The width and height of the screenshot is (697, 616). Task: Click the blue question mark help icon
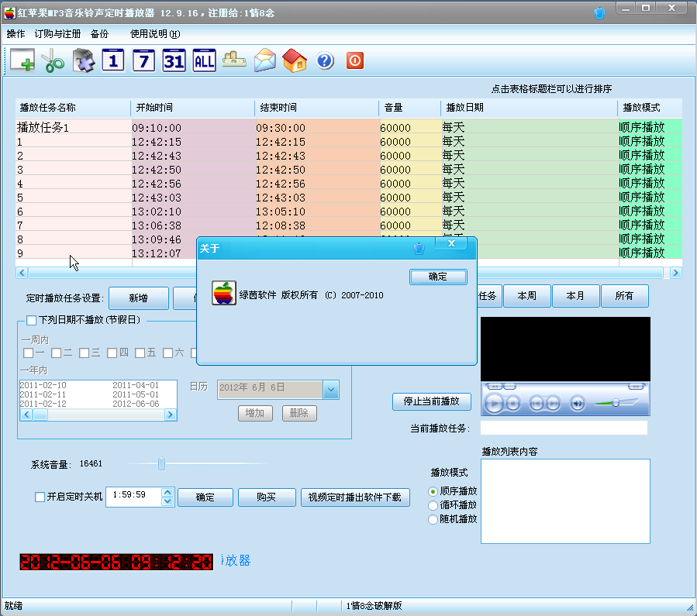coord(324,60)
